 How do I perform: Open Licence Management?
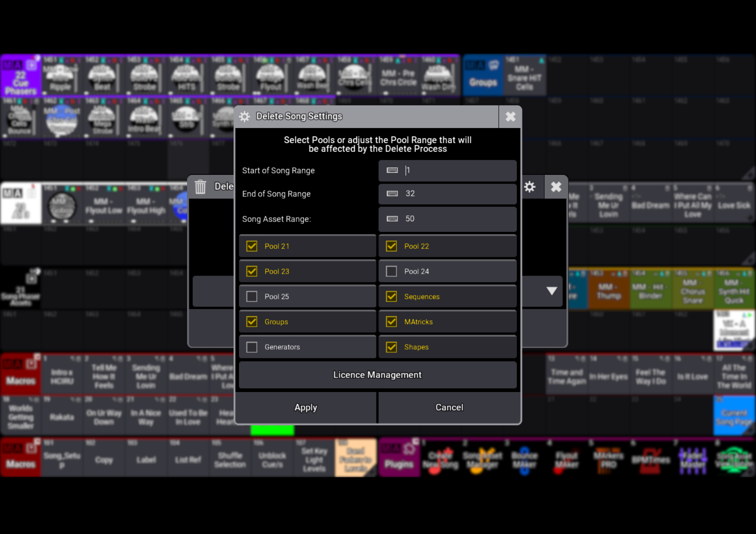[378, 375]
